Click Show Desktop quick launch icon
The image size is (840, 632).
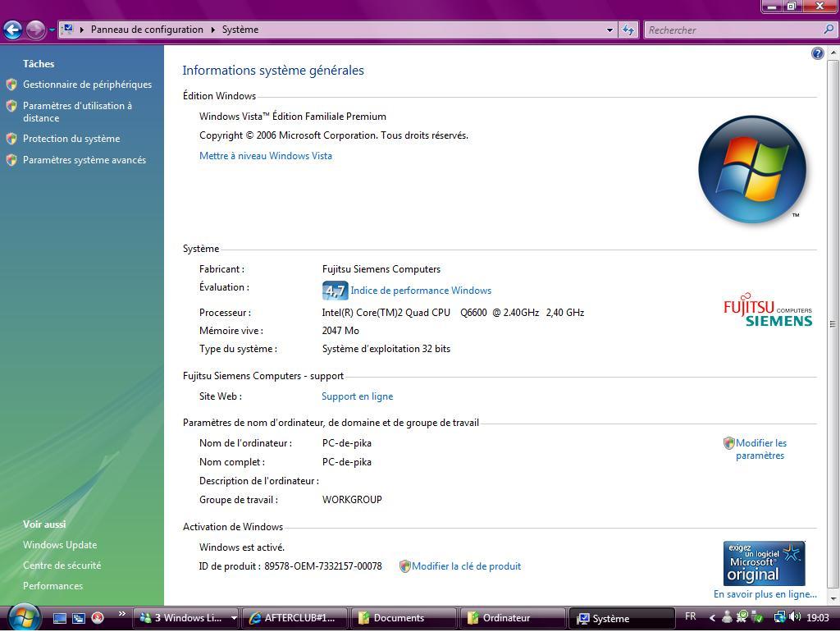pyautogui.click(x=59, y=619)
